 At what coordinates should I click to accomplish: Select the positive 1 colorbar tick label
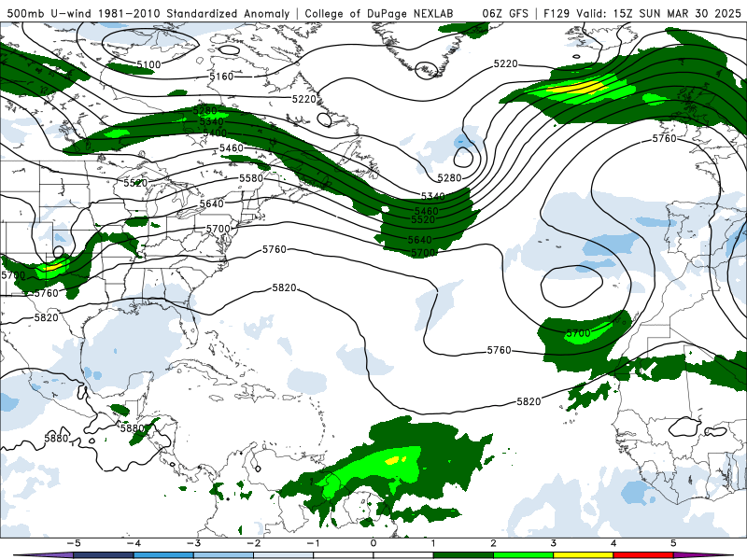point(433,543)
